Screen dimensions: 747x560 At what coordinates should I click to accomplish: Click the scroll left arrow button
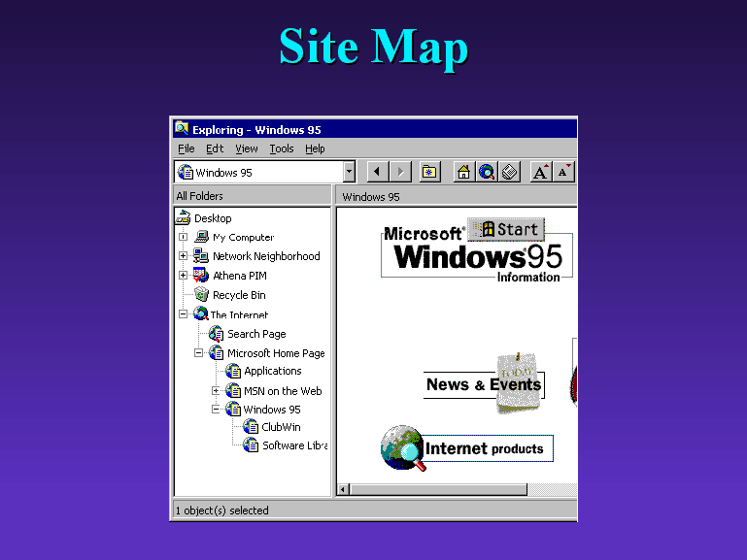(x=343, y=489)
